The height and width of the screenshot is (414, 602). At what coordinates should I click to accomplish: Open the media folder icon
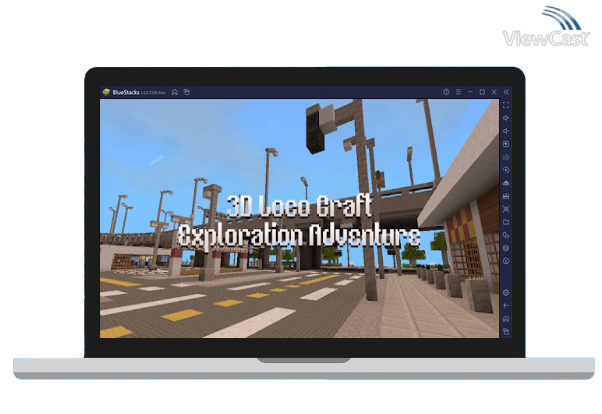point(506,222)
